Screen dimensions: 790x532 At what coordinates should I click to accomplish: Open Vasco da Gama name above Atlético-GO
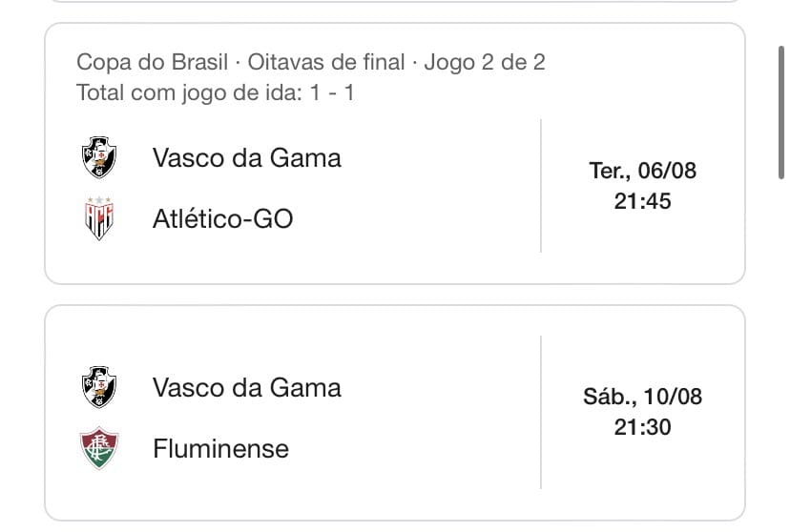(246, 157)
